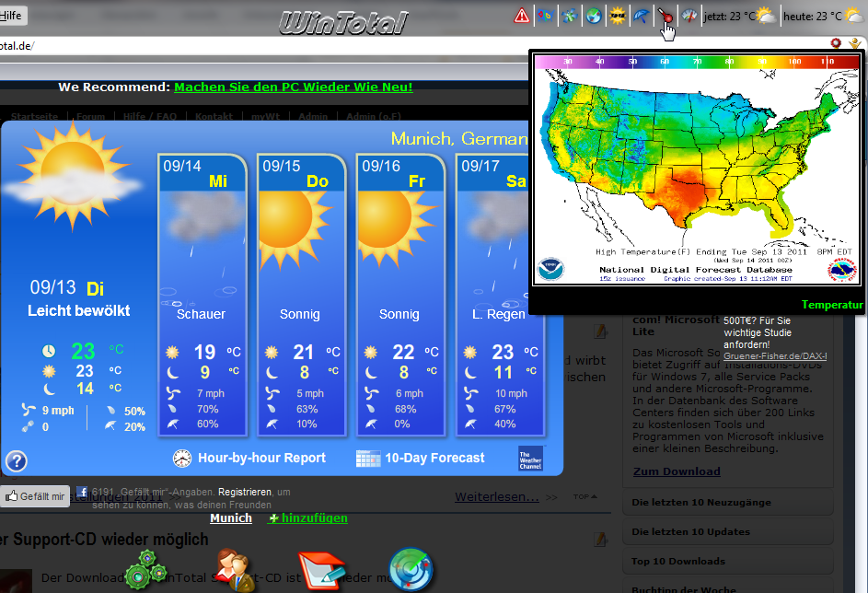868x593 pixels.
Task: Click the blue radar icon at bottom
Action: (411, 570)
